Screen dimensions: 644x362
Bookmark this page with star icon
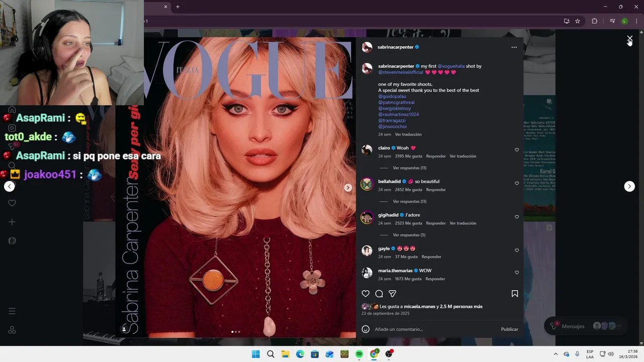pyautogui.click(x=578, y=21)
